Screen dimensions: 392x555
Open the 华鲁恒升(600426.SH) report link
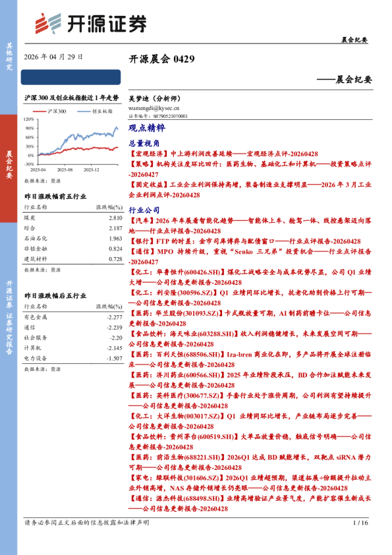coord(250,277)
